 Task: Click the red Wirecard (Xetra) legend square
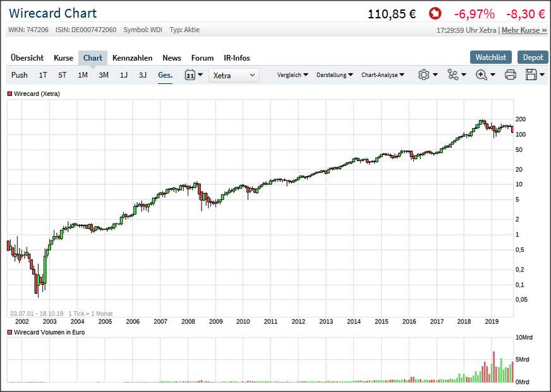[10, 94]
